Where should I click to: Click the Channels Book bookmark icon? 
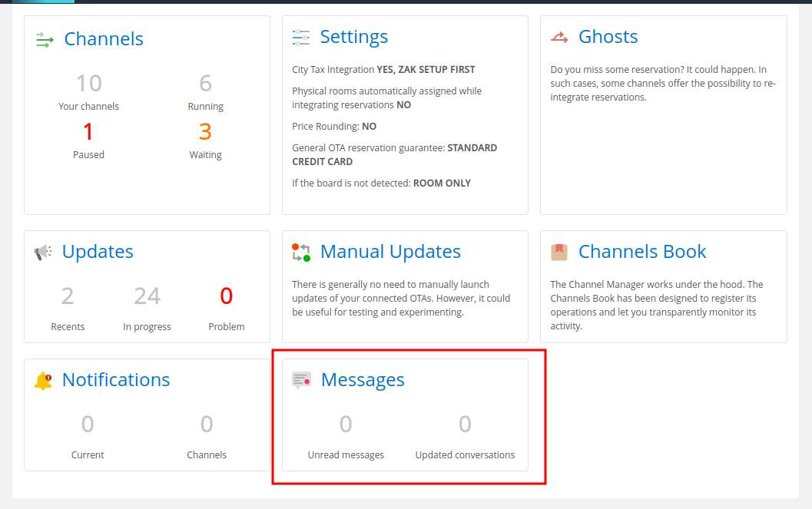pyautogui.click(x=559, y=252)
